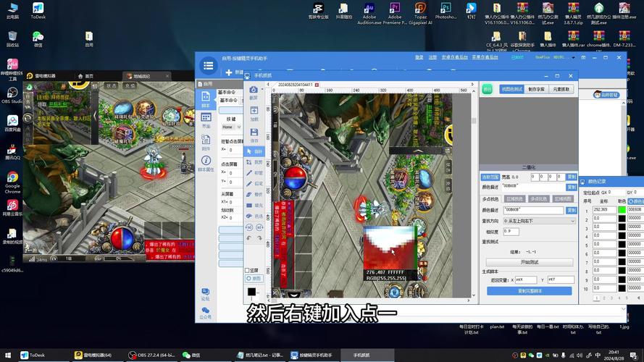Open the script properties info icon
Screen dimensions: 644x362
[206, 161]
